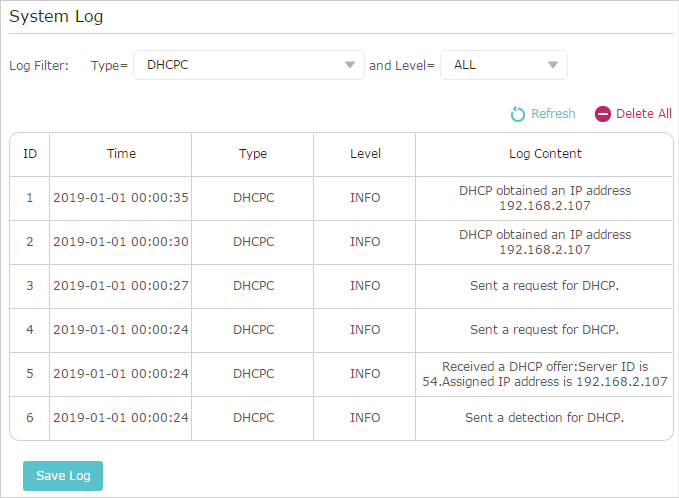Screen dimensions: 679x498
Task: Click the Type column header in table
Action: (253, 154)
